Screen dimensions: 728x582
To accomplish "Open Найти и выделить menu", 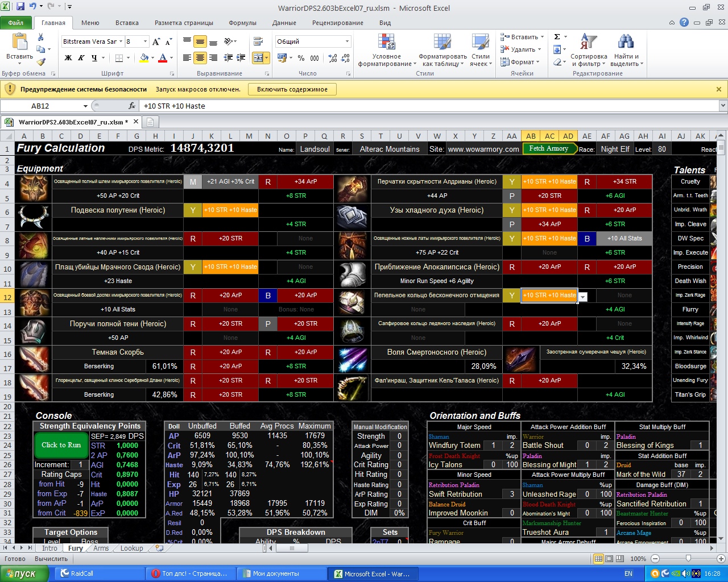I will 626,51.
